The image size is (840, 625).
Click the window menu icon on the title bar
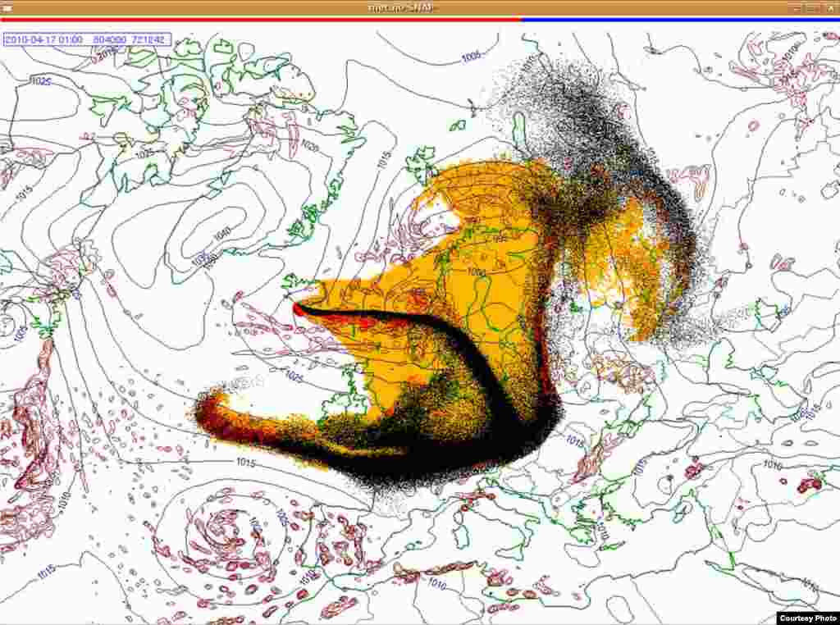[x=6, y=6]
